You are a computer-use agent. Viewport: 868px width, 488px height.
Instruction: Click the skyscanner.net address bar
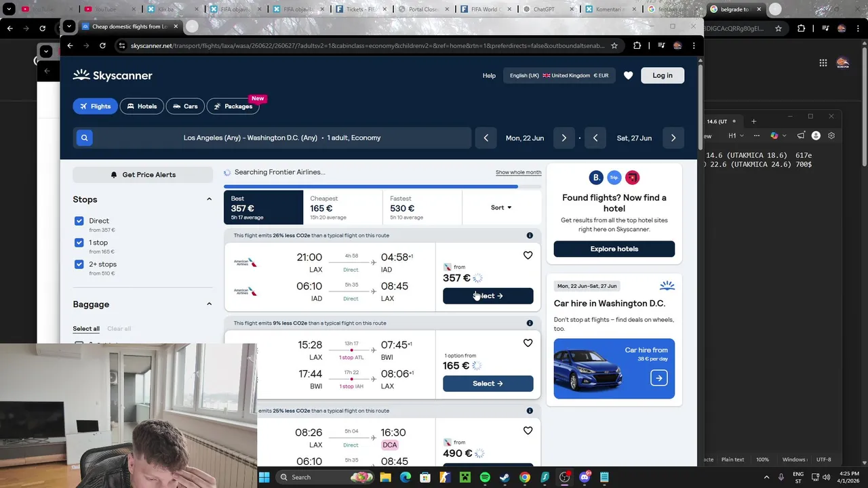[x=367, y=45]
